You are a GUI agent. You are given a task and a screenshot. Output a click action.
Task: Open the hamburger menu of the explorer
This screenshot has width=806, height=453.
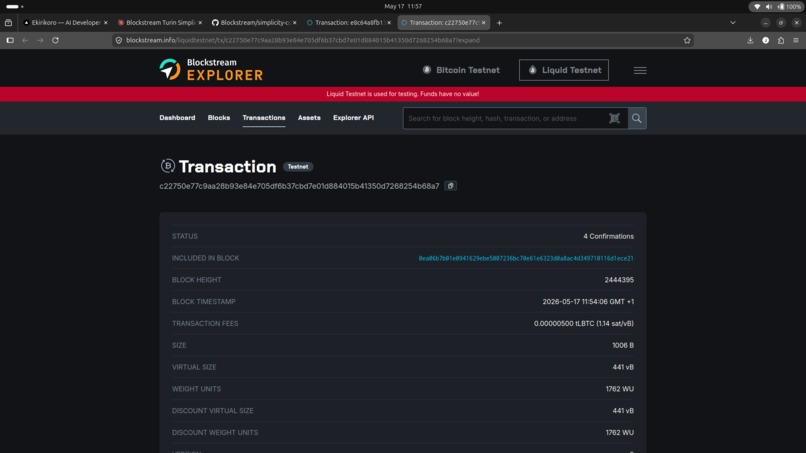(639, 70)
